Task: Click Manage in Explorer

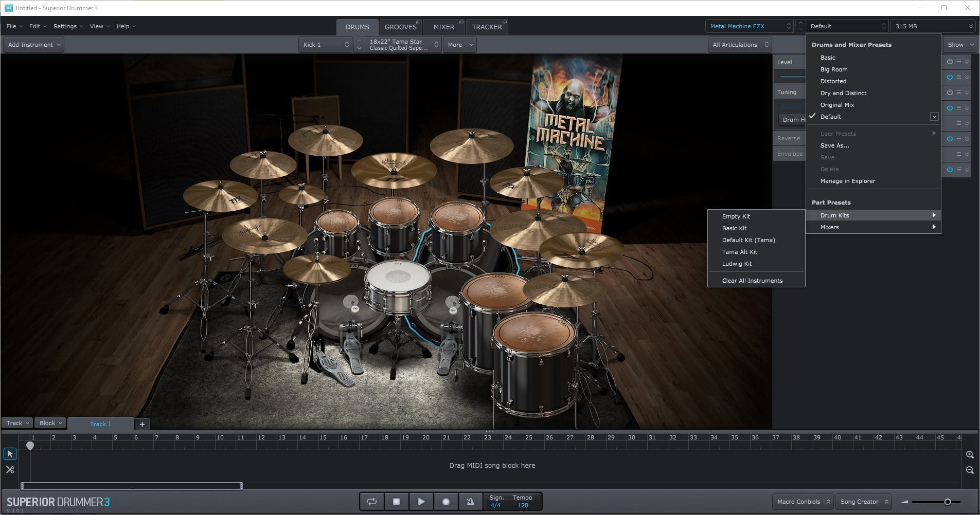Action: tap(873, 181)
